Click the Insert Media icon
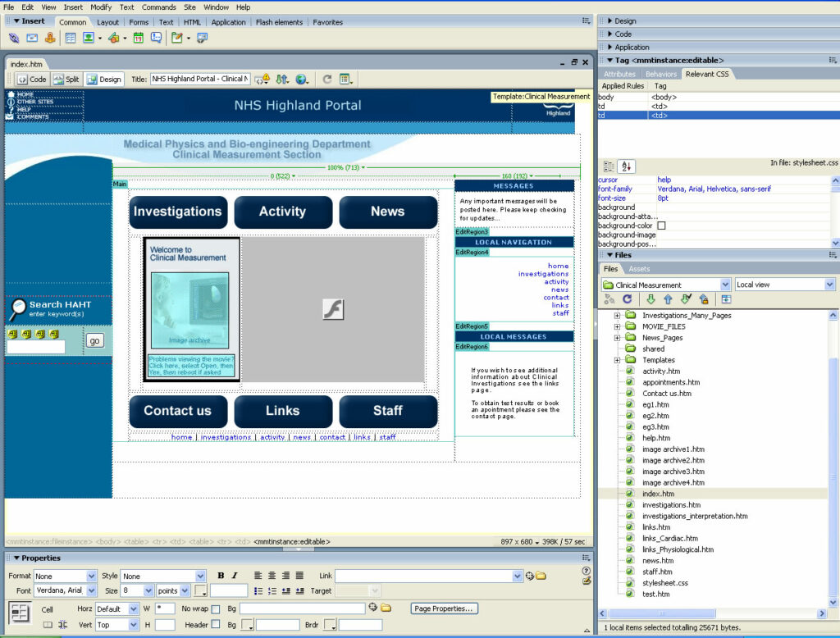Image resolution: width=840 pixels, height=638 pixels. 113,38
